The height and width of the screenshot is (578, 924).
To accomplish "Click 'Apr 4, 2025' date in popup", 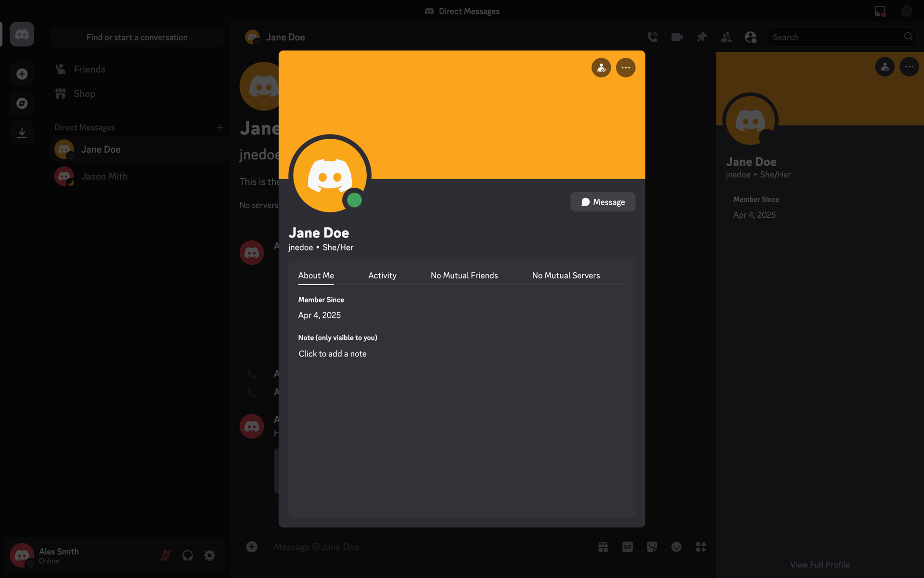I will [319, 315].
